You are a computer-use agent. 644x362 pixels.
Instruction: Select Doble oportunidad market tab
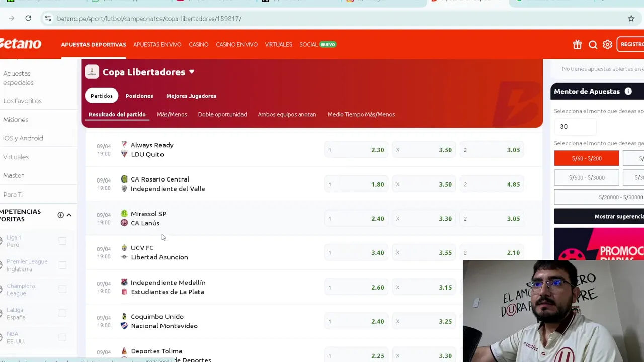coord(222,114)
